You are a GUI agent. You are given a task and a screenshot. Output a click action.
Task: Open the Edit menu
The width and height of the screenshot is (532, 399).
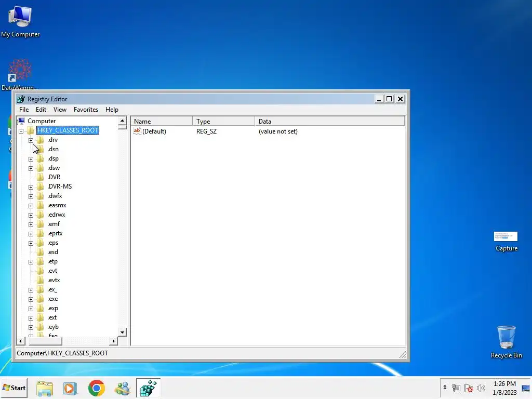[x=41, y=110]
